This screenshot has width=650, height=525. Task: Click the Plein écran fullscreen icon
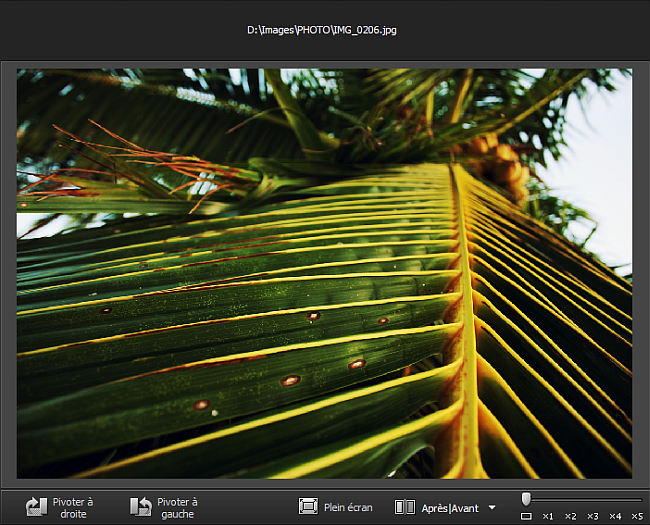click(308, 506)
